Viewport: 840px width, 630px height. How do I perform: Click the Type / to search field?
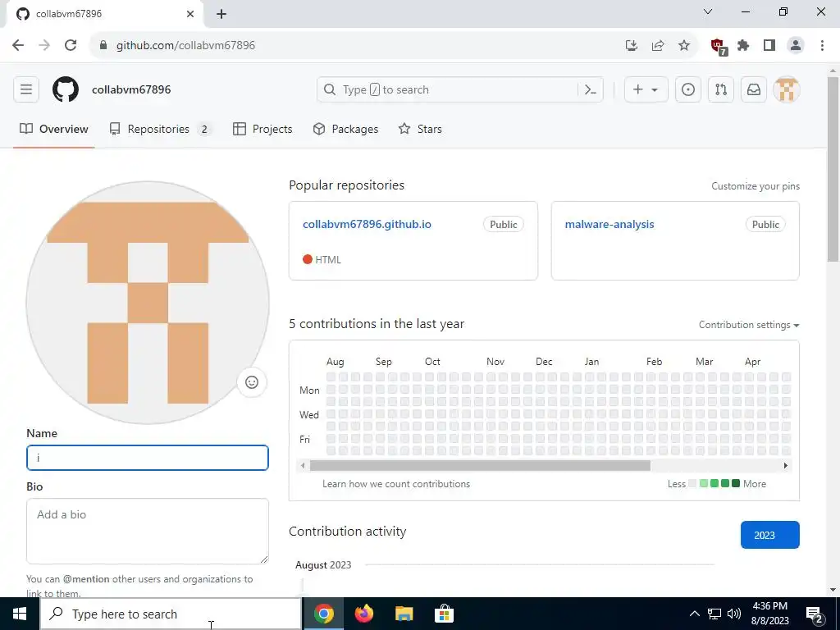point(459,89)
